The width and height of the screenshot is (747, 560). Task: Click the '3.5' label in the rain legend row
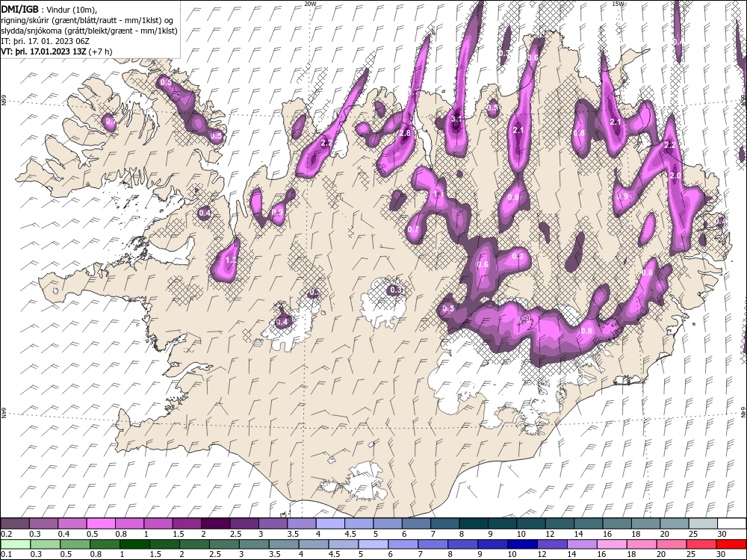(x=275, y=555)
